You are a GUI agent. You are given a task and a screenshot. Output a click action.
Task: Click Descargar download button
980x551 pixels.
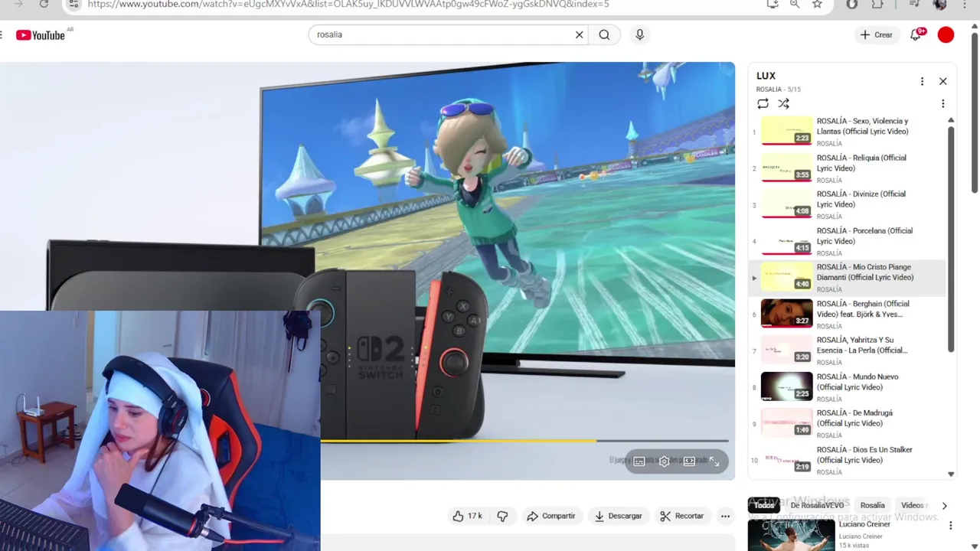(618, 516)
